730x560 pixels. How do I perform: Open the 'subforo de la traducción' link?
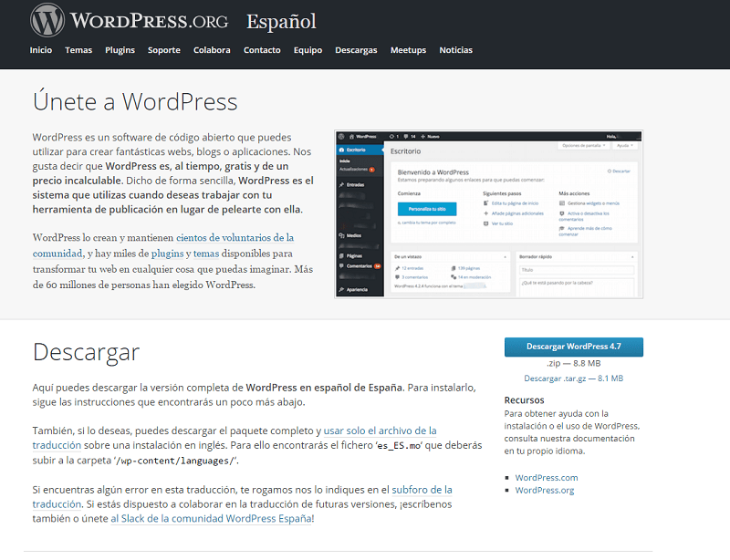pos(422,490)
